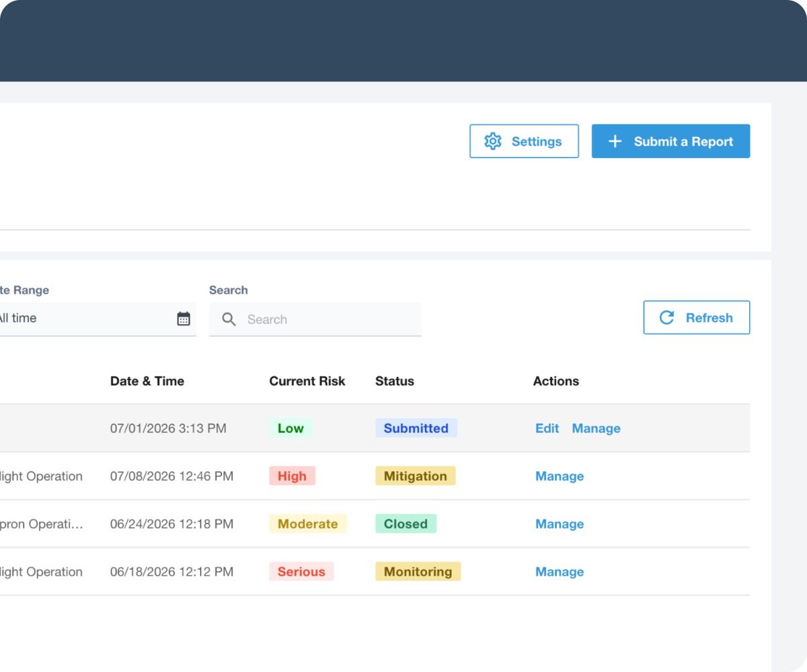Click the magnifying glass search icon
Image resolution: width=807 pixels, height=672 pixels.
coord(229,319)
